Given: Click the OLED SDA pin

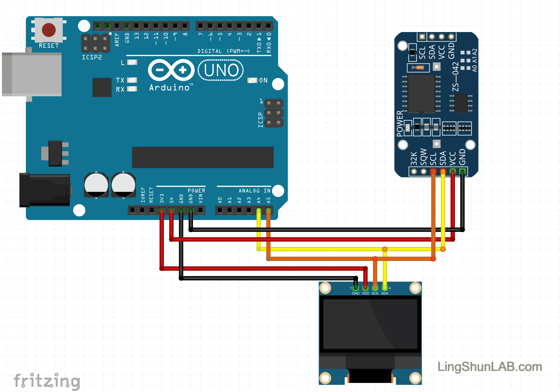Looking at the screenshot, I should tap(385, 288).
